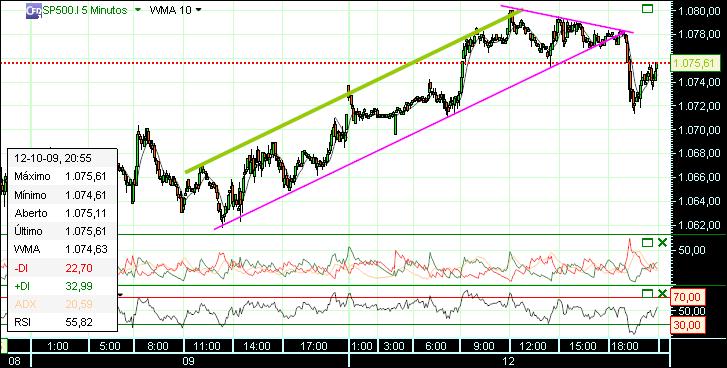This screenshot has height=368, width=727.
Task: Click the 17:00 time axis label
Action: pos(315,346)
